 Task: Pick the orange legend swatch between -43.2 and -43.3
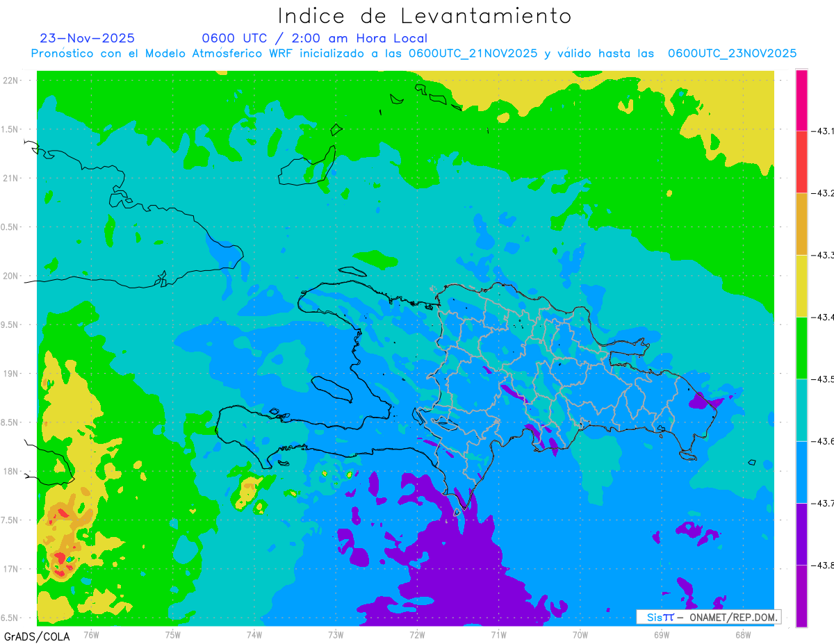801,224
